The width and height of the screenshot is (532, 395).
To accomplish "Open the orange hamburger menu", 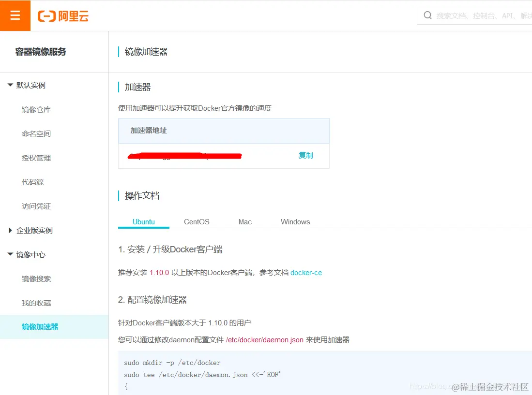I will point(15,15).
